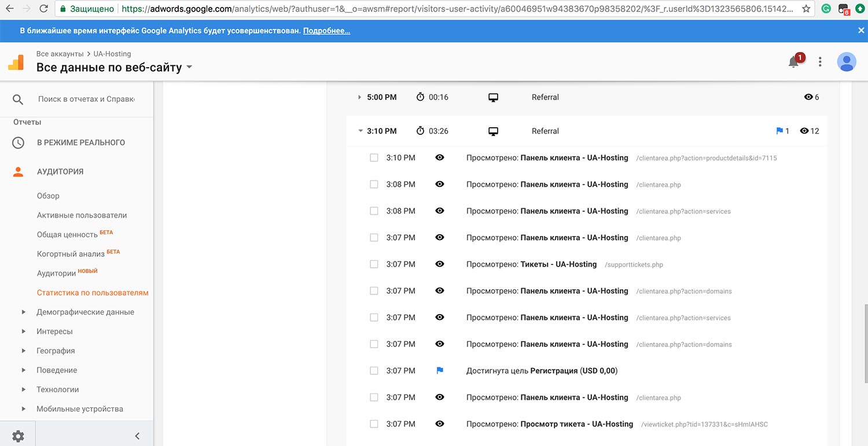Collapse the 3:10 PM session

coord(360,131)
